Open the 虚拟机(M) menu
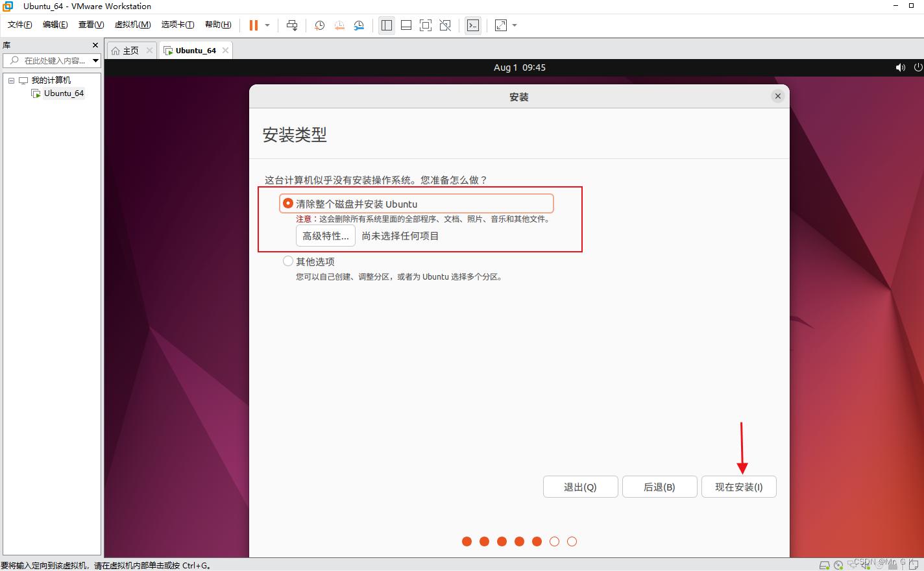The height and width of the screenshot is (571, 924). coord(132,25)
